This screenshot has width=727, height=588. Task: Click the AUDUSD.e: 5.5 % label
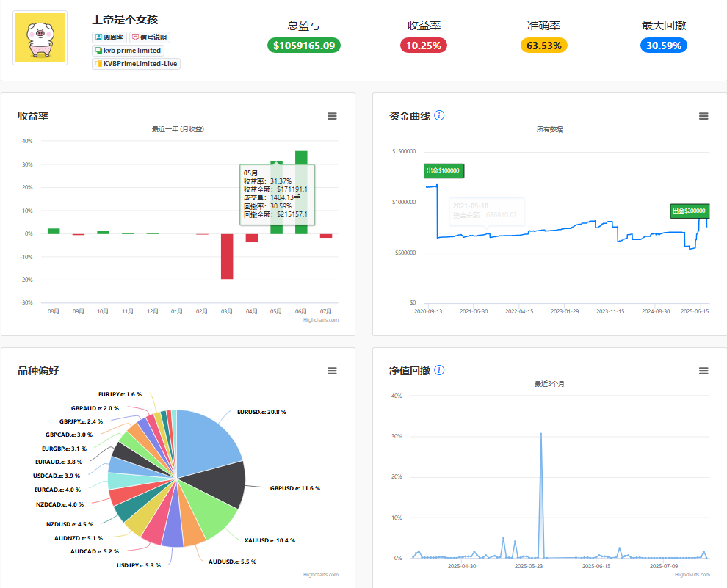point(232,562)
